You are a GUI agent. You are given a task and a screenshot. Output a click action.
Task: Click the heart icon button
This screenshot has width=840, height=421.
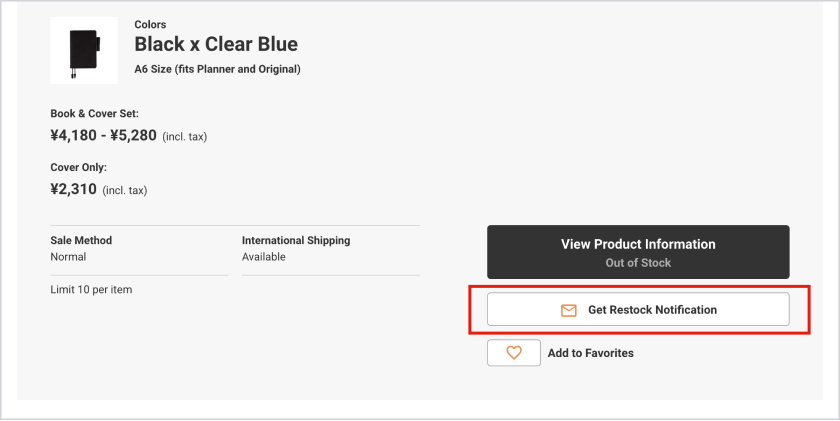pyautogui.click(x=514, y=353)
